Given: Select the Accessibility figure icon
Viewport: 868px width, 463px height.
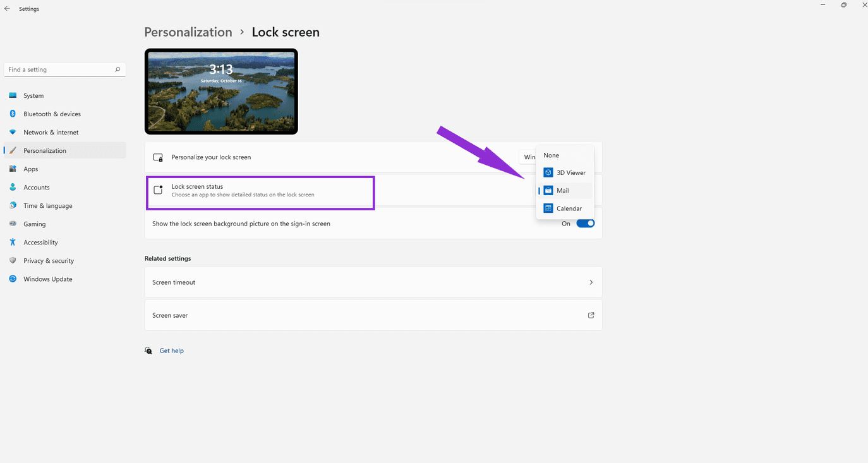Looking at the screenshot, I should pyautogui.click(x=13, y=243).
